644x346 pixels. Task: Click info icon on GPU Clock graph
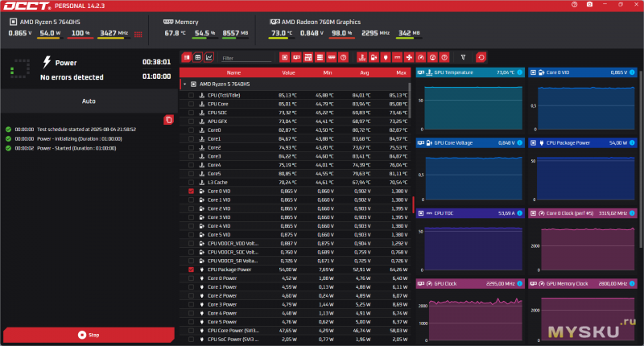(519, 283)
